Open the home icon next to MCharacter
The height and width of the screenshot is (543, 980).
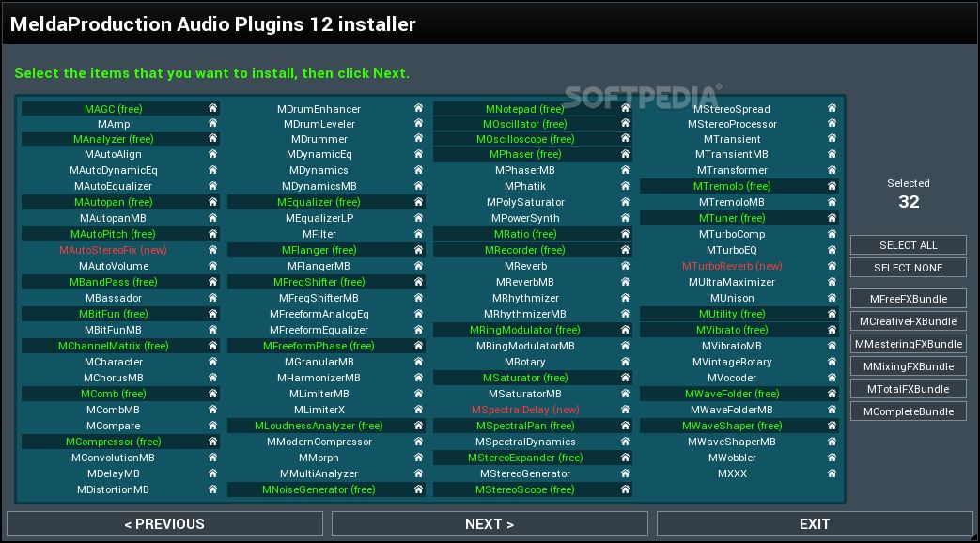point(212,362)
